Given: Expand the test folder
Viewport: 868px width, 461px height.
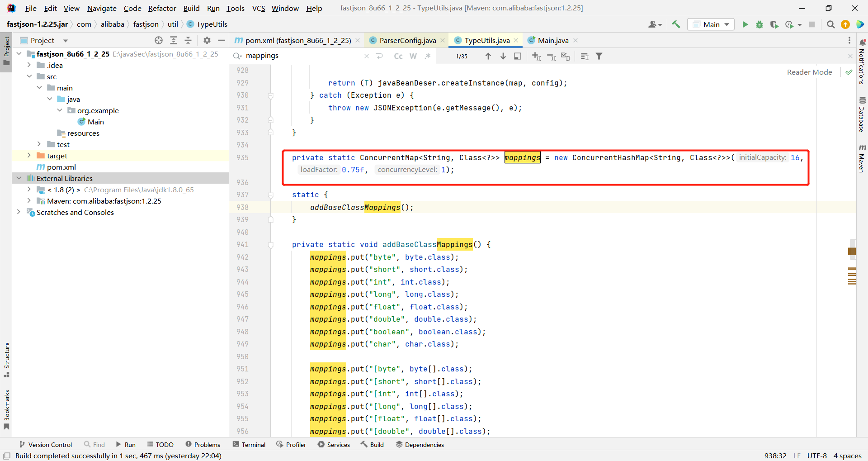Looking at the screenshot, I should (x=39, y=144).
